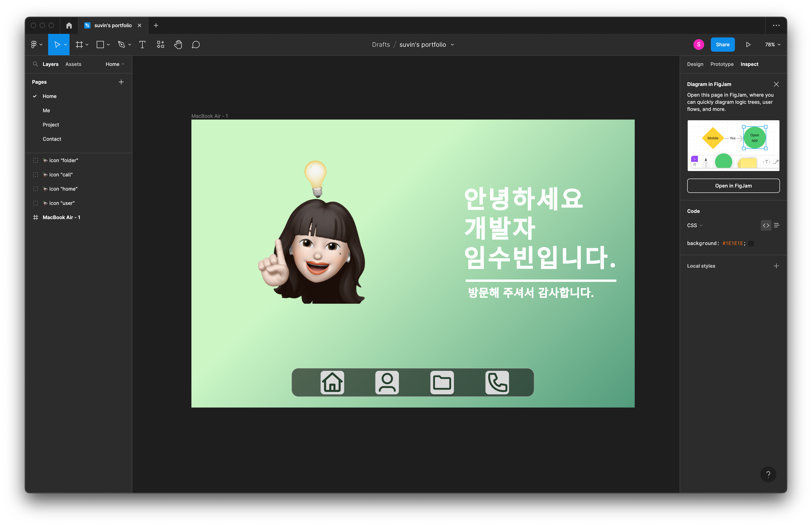Switch code view to table format
This screenshot has height=526, width=812.
(777, 225)
